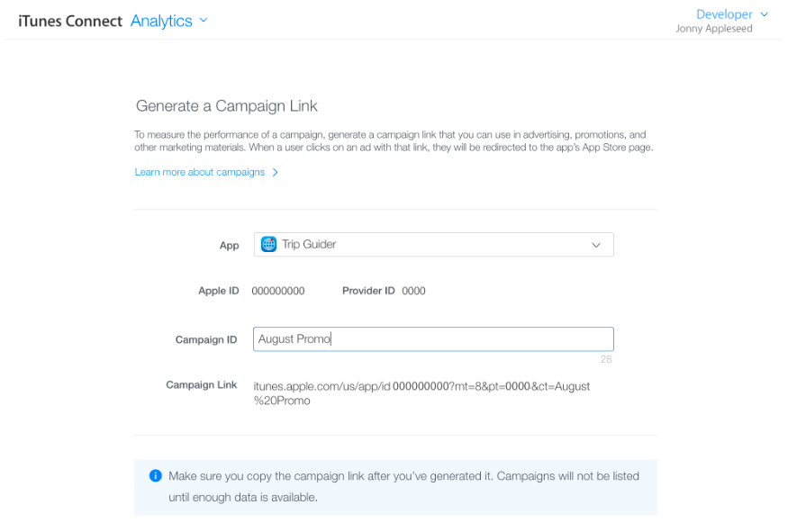Click the Trip Guider globe app icon
The width and height of the screenshot is (788, 532).
(268, 244)
